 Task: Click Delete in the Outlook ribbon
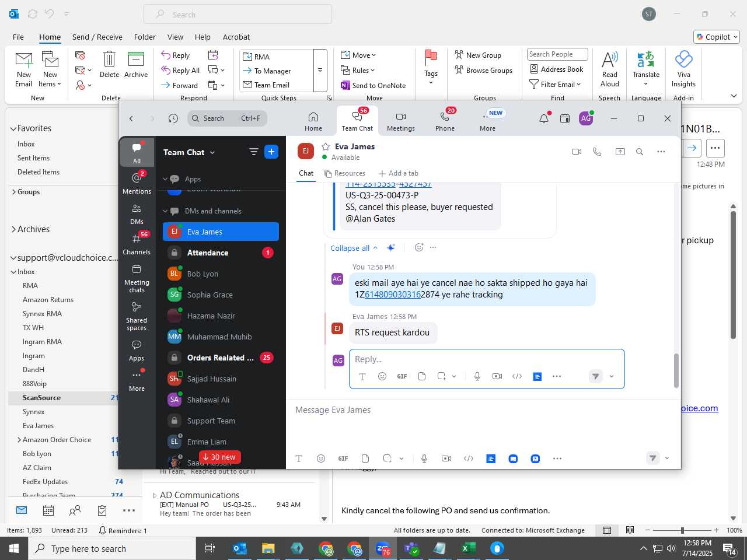pos(109,65)
